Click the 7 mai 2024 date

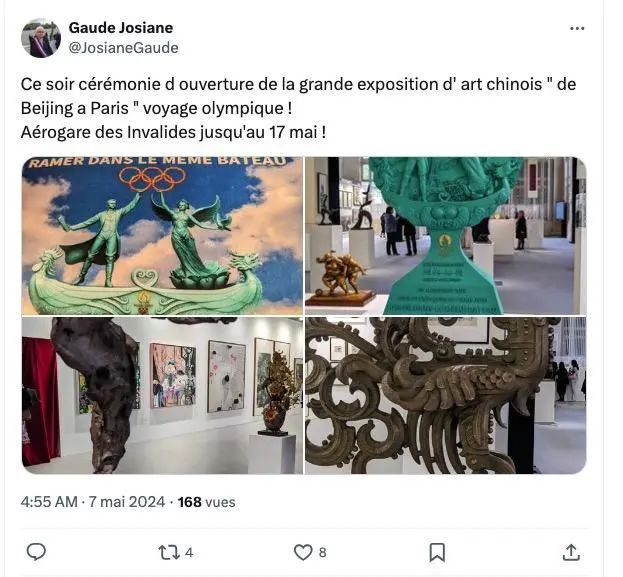pos(126,502)
